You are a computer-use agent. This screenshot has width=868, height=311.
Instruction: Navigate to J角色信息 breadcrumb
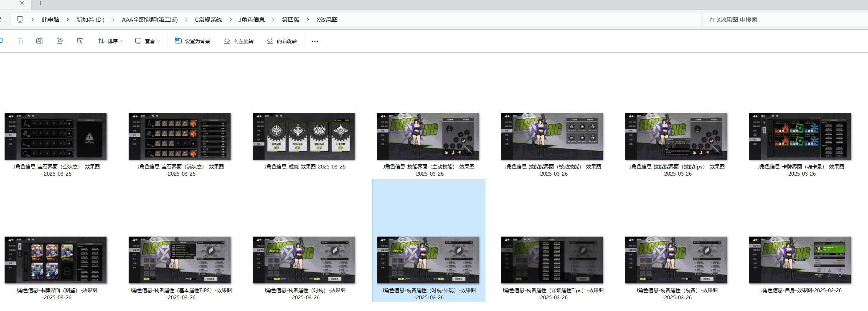point(252,20)
